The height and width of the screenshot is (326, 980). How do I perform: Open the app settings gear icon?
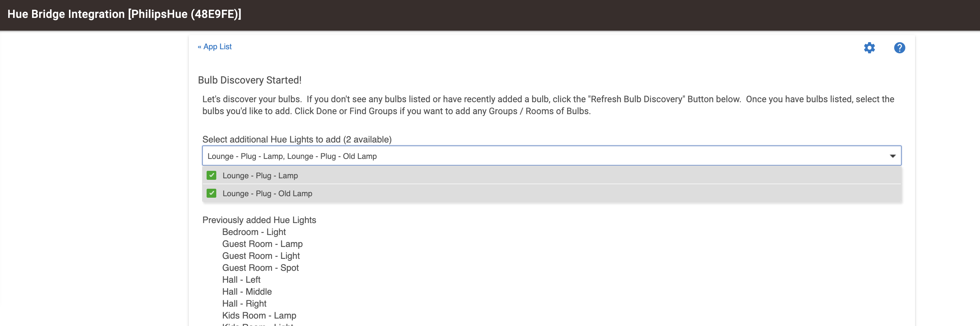coord(869,48)
